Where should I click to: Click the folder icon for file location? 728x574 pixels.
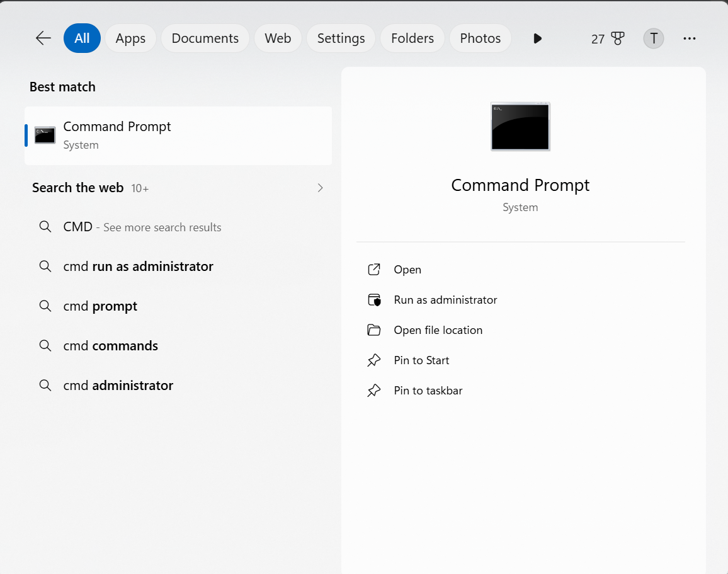point(373,330)
